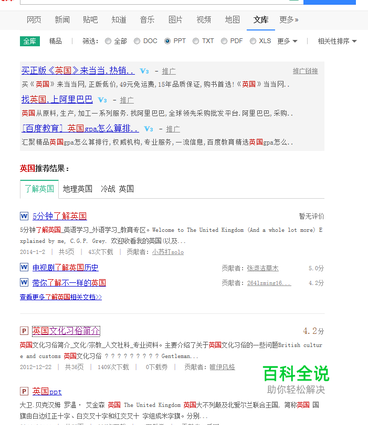Viewport: 368px width, 425px height.
Task: Click the 推广 label beside the 阿里巴巴 ad
Action: tap(127, 100)
